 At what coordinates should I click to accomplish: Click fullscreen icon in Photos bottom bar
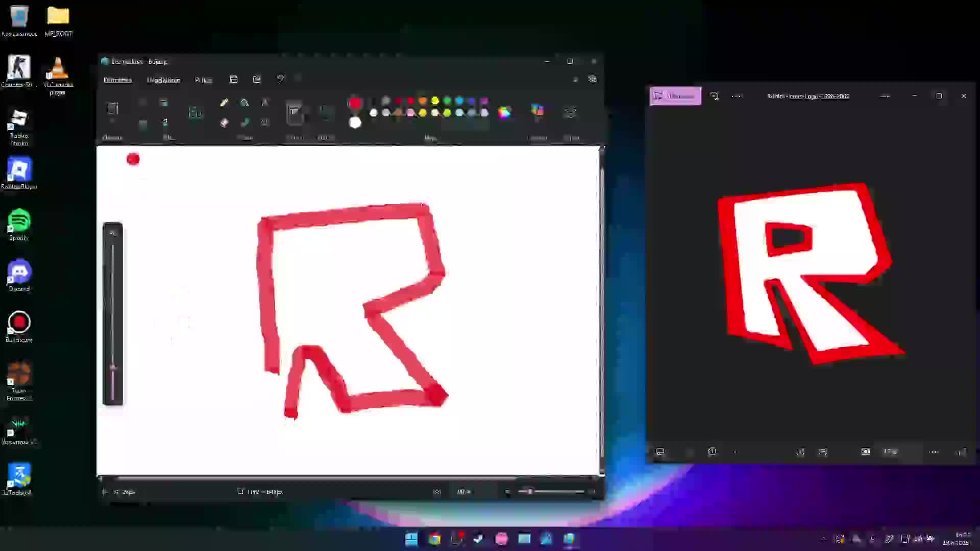[961, 452]
